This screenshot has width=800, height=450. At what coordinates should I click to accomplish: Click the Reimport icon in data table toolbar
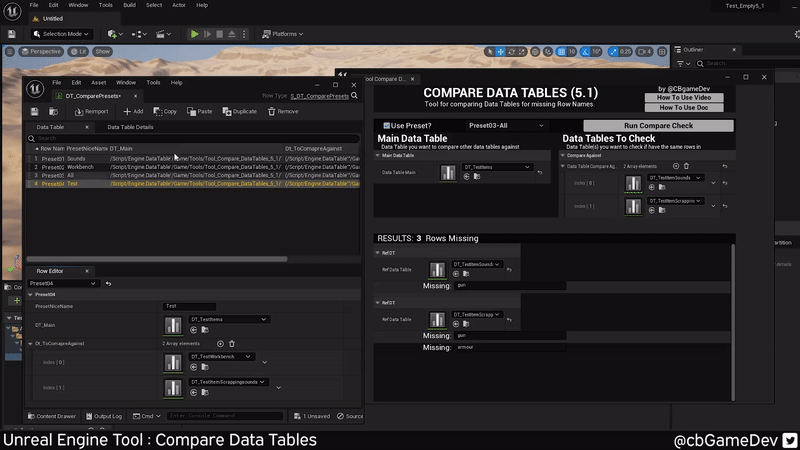point(78,111)
